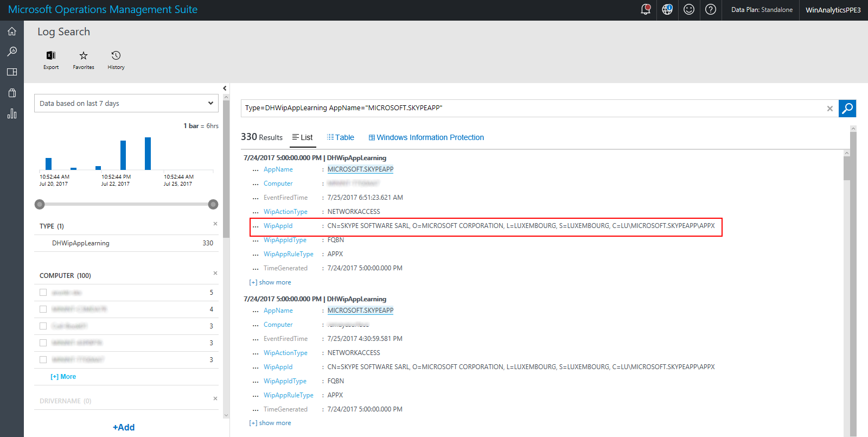Expand first result's '[+] show more'
Screen dimensions: 868x437
pyautogui.click(x=270, y=282)
